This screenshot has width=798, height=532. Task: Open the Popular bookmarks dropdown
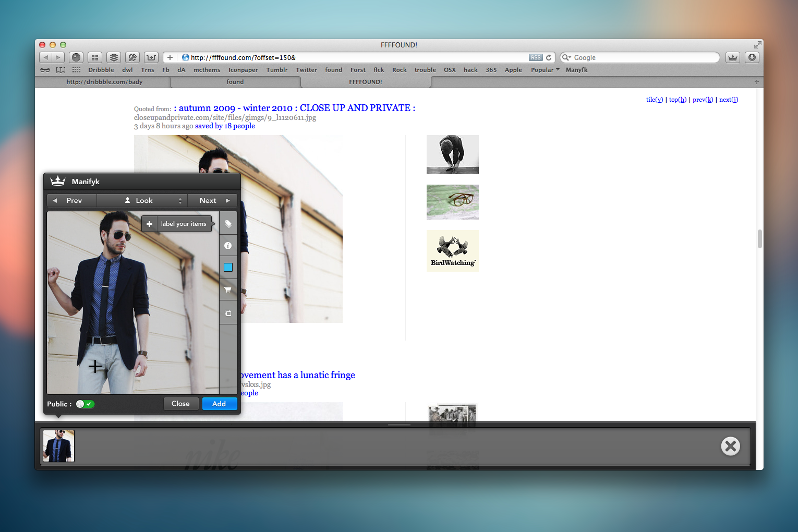tap(545, 70)
